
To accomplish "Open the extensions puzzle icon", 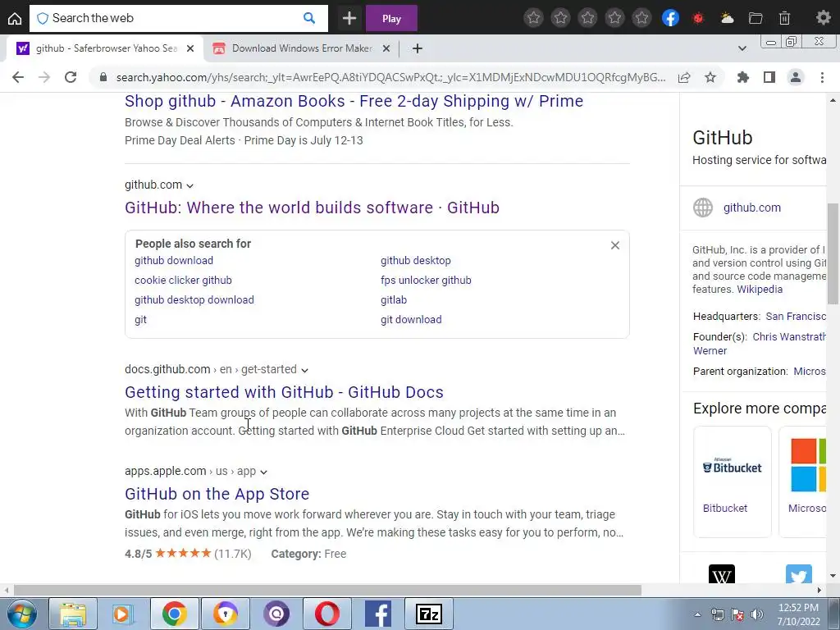I will click(x=742, y=77).
